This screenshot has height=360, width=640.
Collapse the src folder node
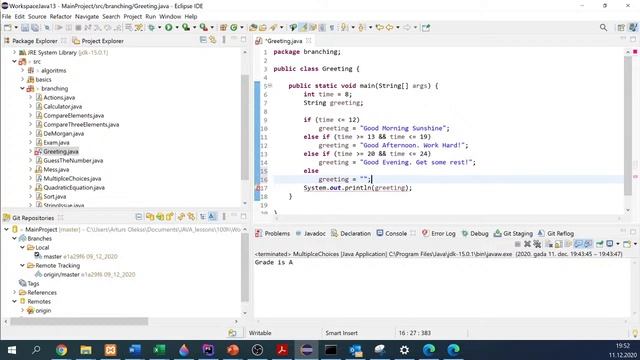[x=14, y=61]
